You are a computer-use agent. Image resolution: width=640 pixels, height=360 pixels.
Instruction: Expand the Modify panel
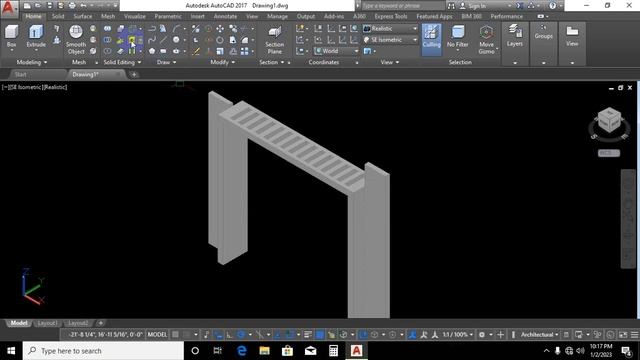coord(222,62)
